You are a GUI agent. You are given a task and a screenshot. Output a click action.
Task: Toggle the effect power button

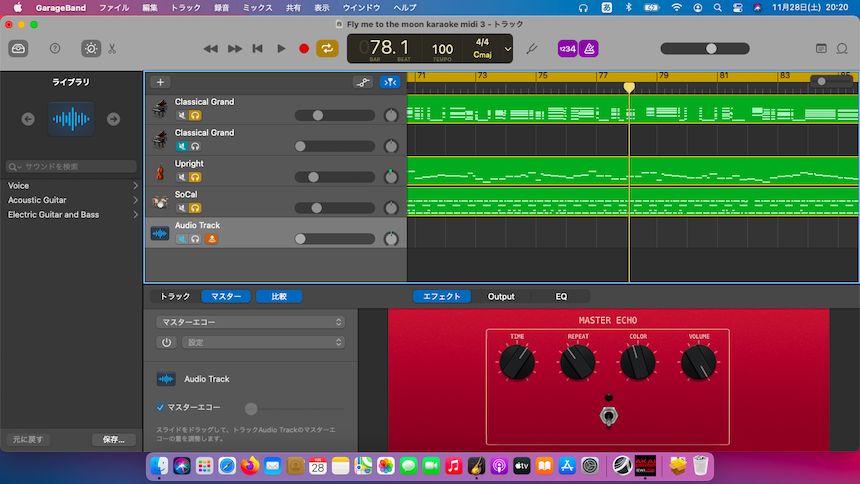pyautogui.click(x=166, y=342)
